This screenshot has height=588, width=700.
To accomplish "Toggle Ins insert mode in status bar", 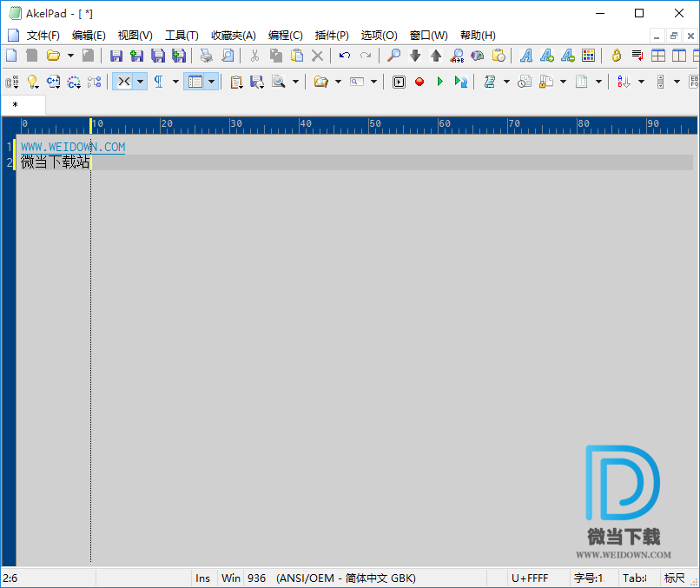I will tap(202, 578).
